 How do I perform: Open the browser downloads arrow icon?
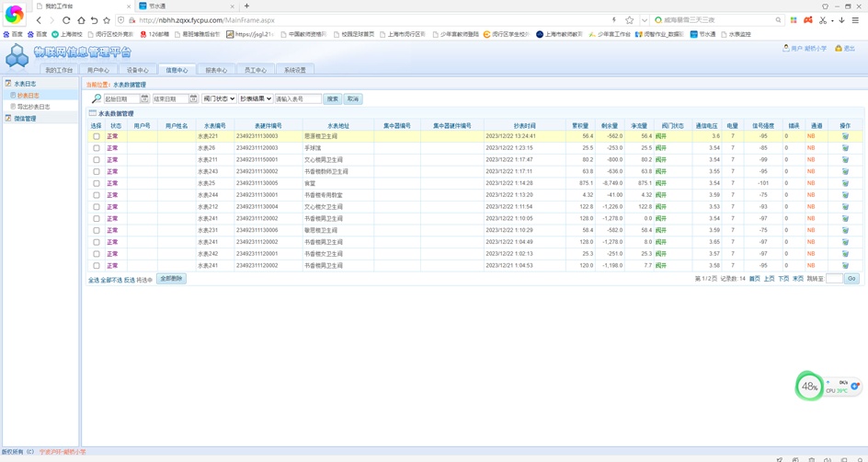click(x=842, y=20)
